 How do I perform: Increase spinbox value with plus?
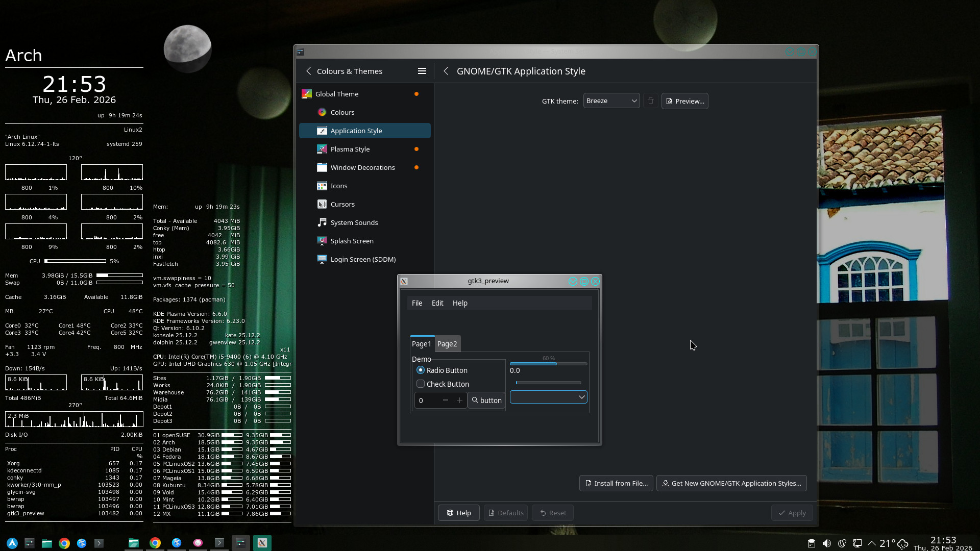tap(459, 400)
